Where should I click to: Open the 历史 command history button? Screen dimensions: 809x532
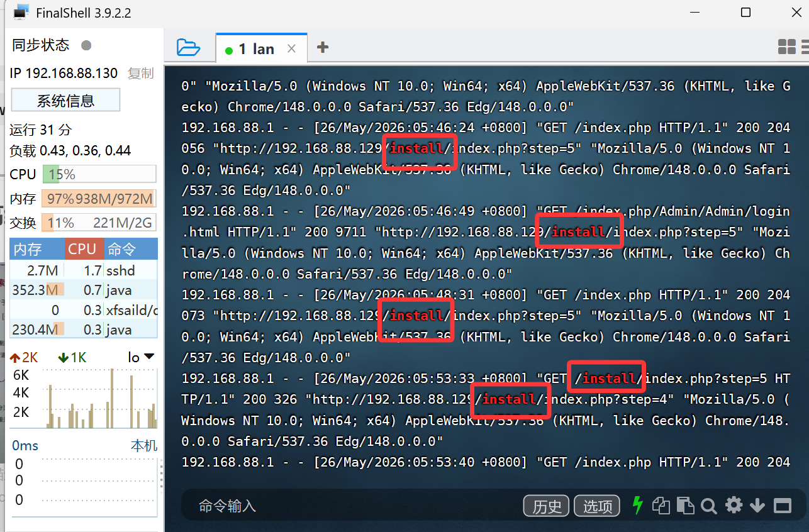coord(547,506)
